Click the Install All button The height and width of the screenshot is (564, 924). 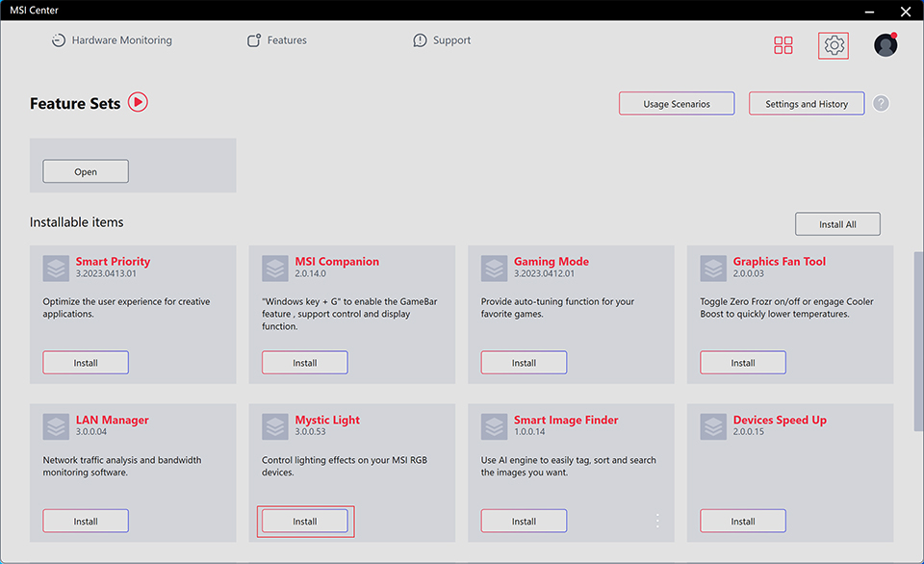coord(837,224)
